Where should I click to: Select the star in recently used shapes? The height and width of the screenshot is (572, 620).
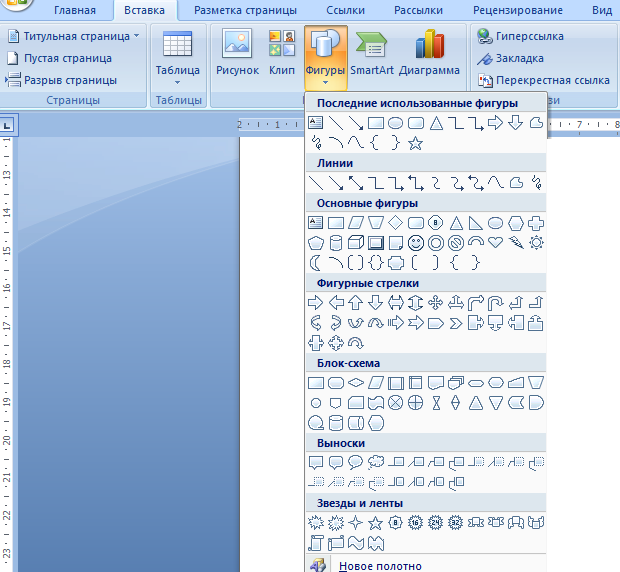415,143
